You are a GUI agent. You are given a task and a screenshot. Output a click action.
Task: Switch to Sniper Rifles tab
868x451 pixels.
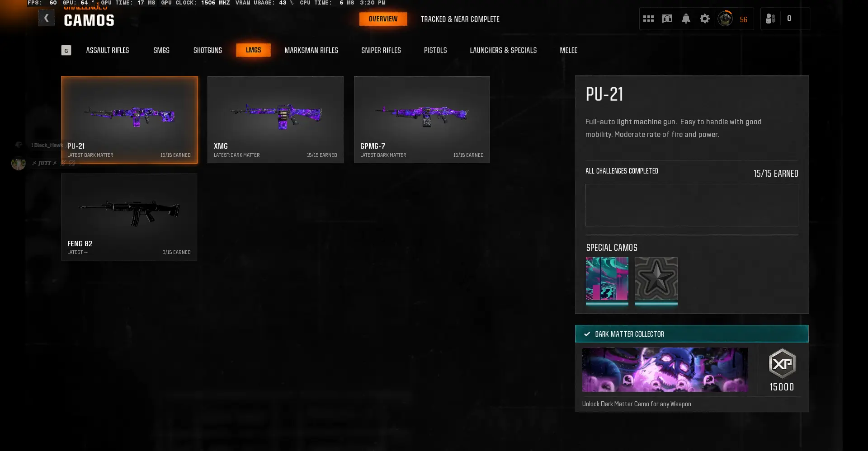click(x=381, y=50)
